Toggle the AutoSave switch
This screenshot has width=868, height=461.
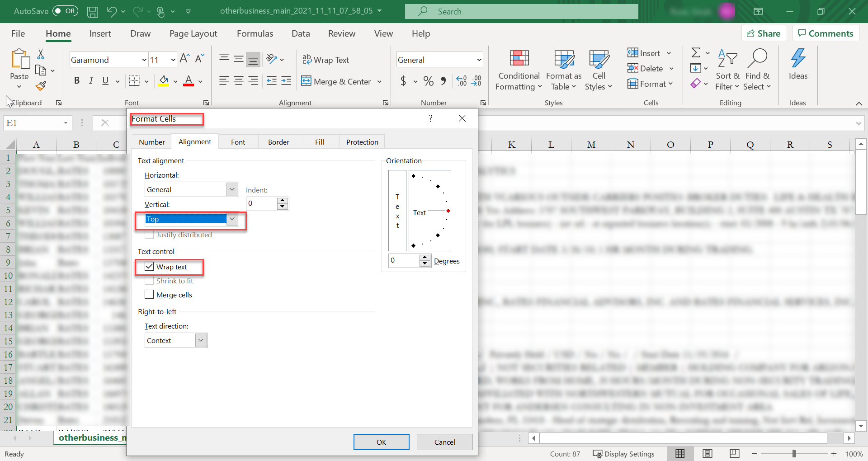65,11
